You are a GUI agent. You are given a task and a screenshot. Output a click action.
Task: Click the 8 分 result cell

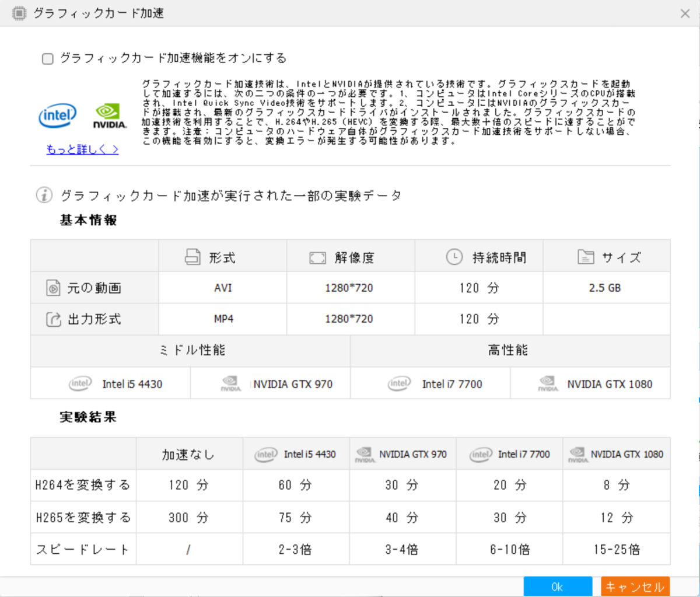pyautogui.click(x=617, y=485)
